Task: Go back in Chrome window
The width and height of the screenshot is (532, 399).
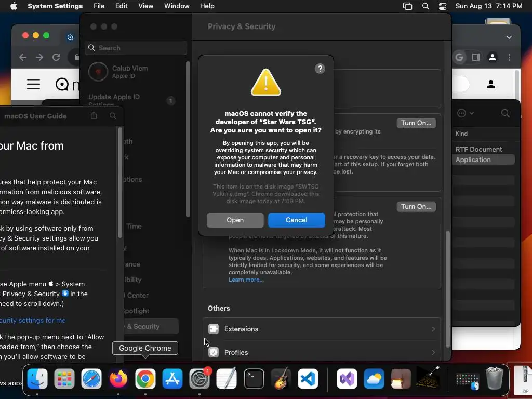Action: pyautogui.click(x=23, y=57)
